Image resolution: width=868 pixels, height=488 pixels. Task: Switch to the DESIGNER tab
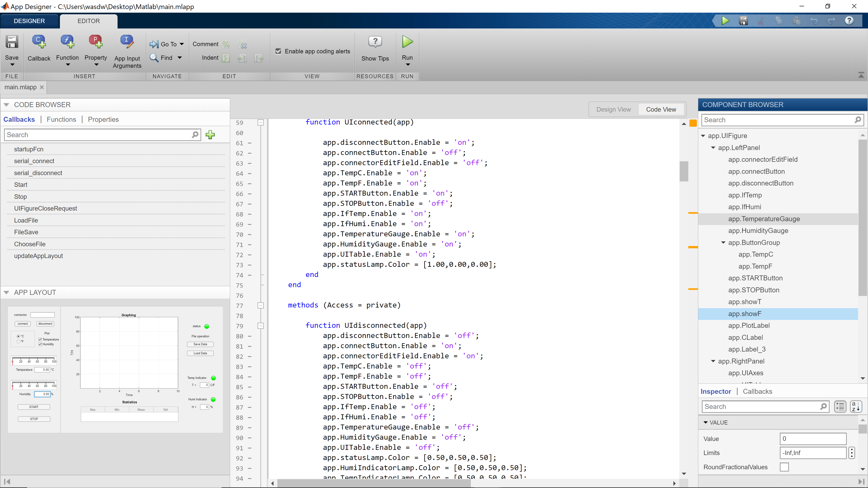29,21
